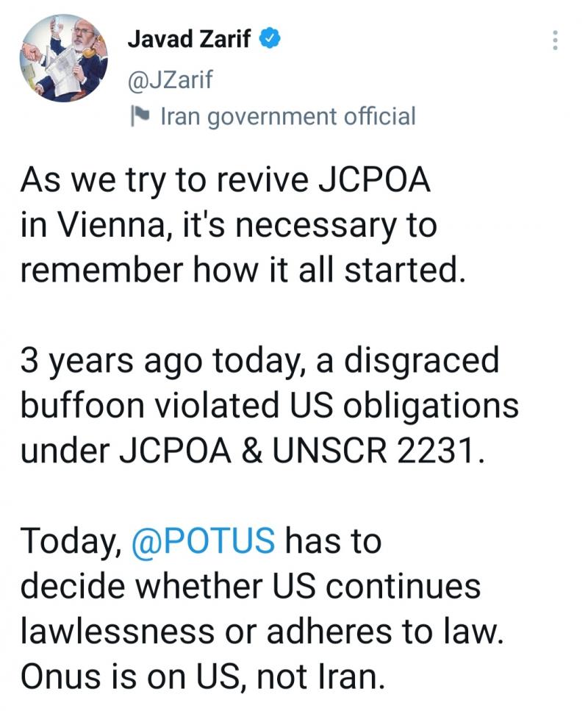Click the Javad Zarif display name
Image resolution: width=588 pixels, height=711 pixels.
pos(189,38)
